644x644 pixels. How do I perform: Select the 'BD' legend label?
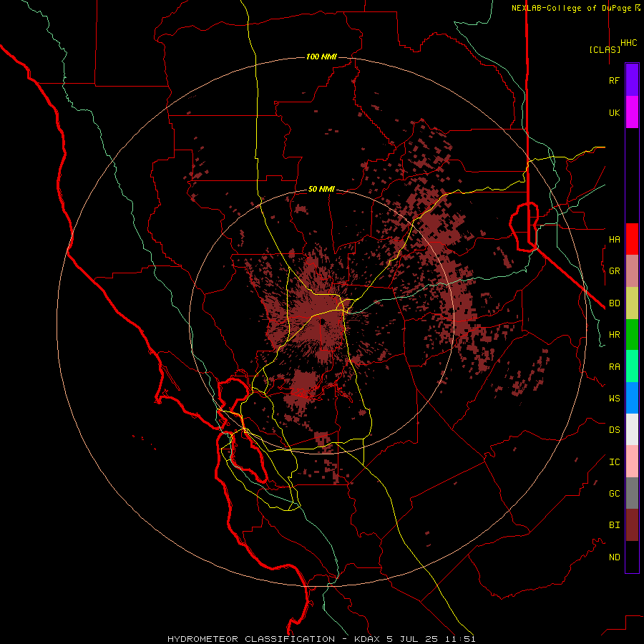point(614,303)
